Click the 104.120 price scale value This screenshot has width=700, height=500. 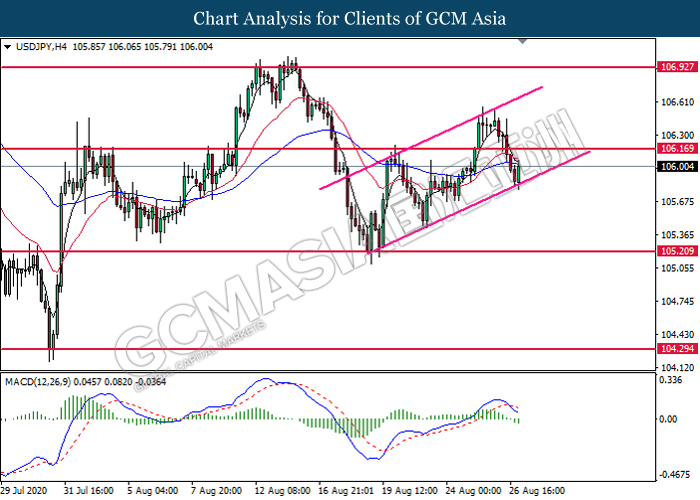tap(677, 367)
